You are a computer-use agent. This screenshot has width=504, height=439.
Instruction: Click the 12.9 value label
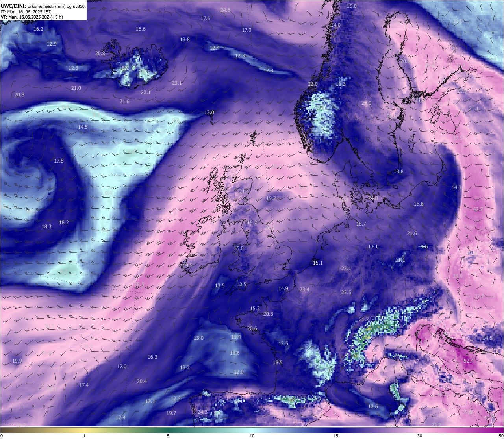coord(52,44)
